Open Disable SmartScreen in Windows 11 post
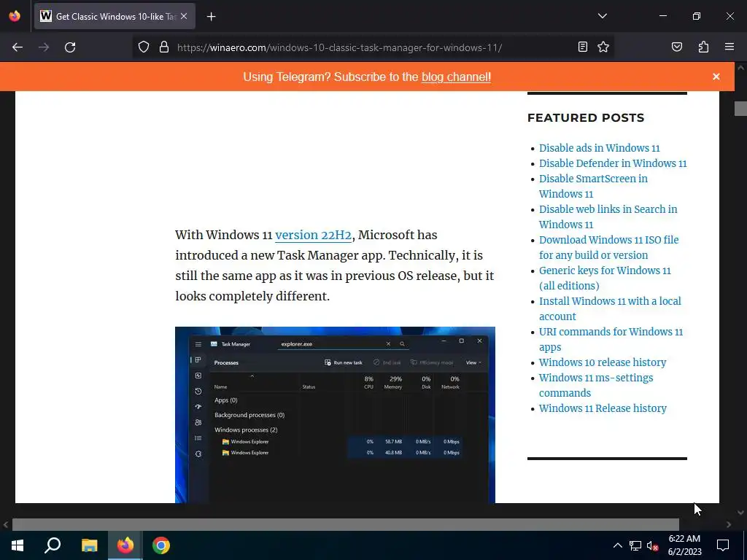This screenshot has height=560, width=747. 593,186
